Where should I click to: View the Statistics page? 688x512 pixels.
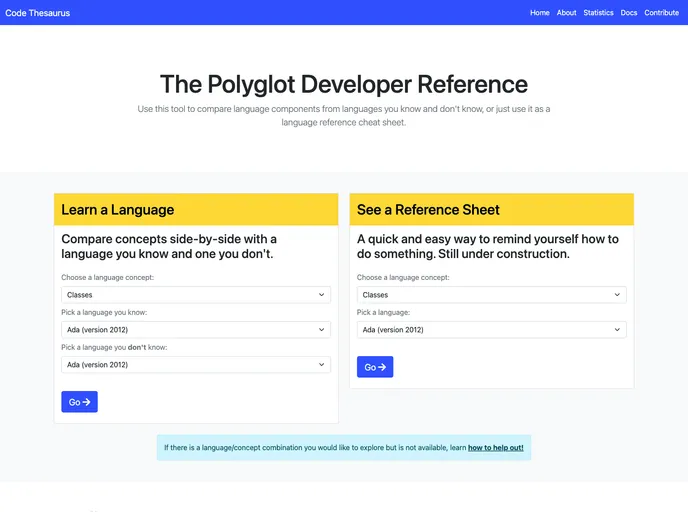(598, 13)
